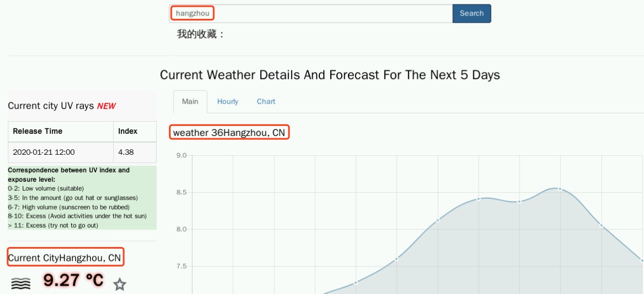This screenshot has height=294, width=644.
Task: Click the 9.27 °C temperature reading
Action: pos(73,281)
